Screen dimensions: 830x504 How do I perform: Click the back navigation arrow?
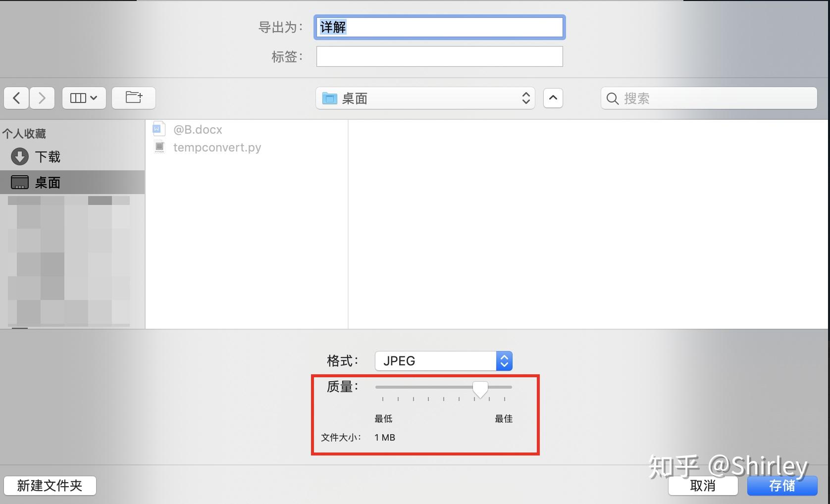(x=16, y=98)
